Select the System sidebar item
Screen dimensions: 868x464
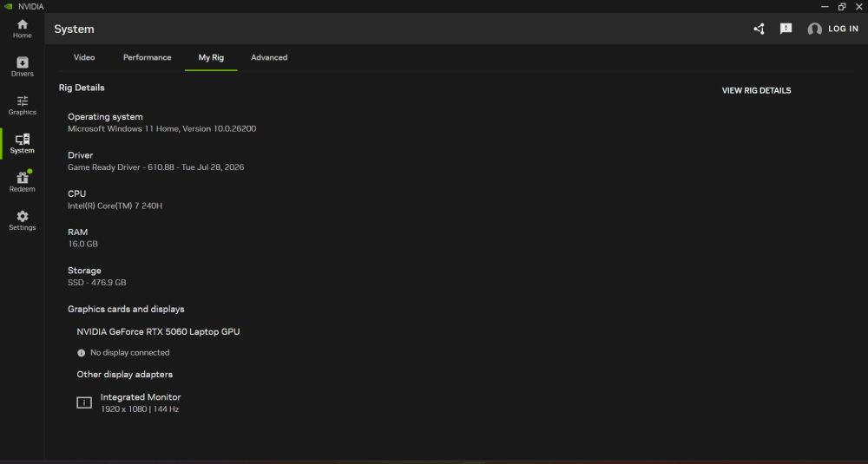[23, 144]
